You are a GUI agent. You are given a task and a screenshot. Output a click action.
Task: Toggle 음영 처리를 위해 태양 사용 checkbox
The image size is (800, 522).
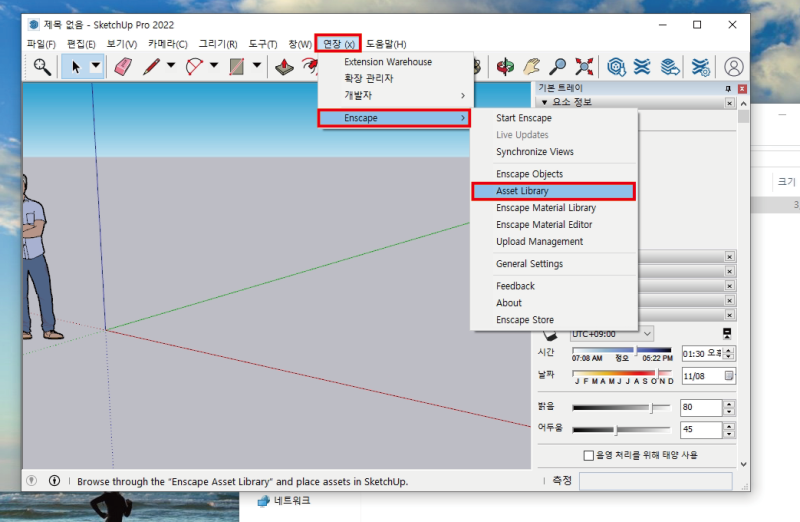click(589, 455)
